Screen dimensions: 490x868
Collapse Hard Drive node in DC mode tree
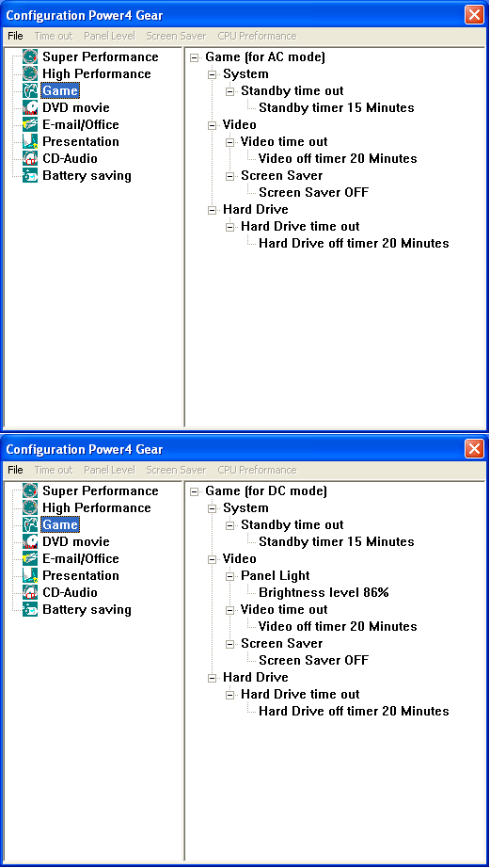point(212,678)
